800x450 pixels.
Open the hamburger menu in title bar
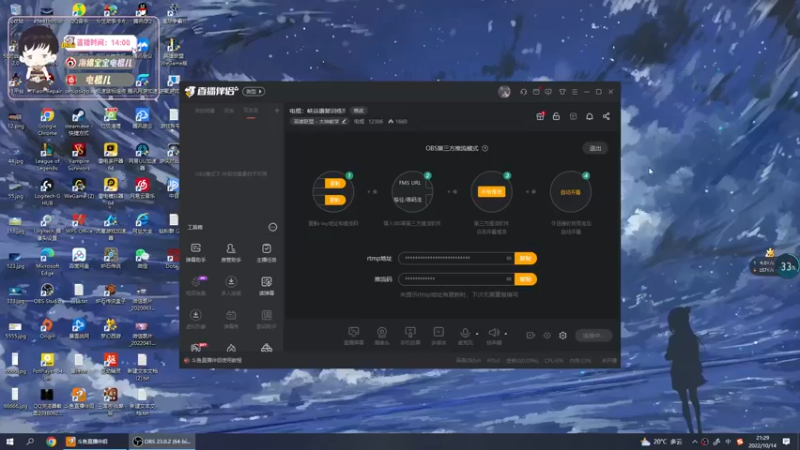pyautogui.click(x=574, y=92)
